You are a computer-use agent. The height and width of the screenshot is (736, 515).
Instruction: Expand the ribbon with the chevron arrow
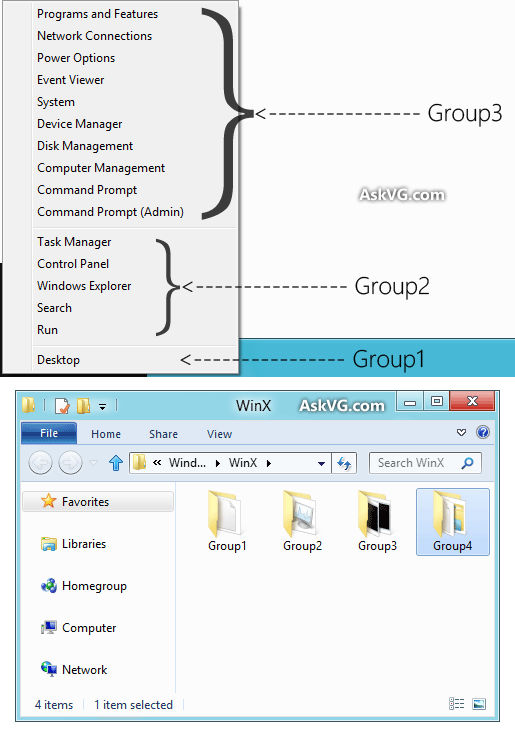click(x=461, y=433)
